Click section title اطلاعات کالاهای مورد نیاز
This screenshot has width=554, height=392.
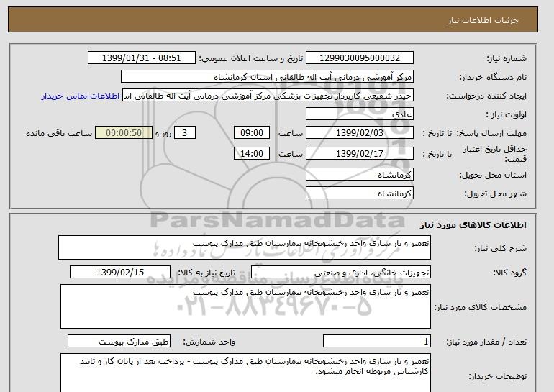[x=473, y=225]
